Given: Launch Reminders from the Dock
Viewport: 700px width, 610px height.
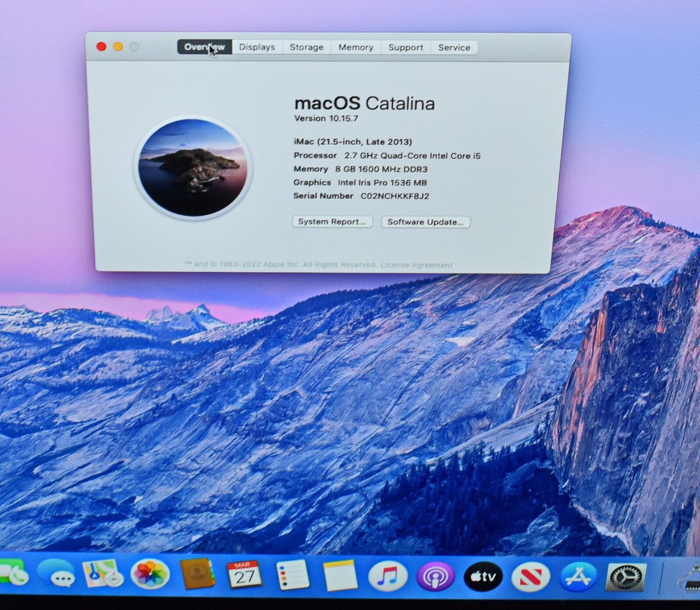Looking at the screenshot, I should tap(293, 575).
